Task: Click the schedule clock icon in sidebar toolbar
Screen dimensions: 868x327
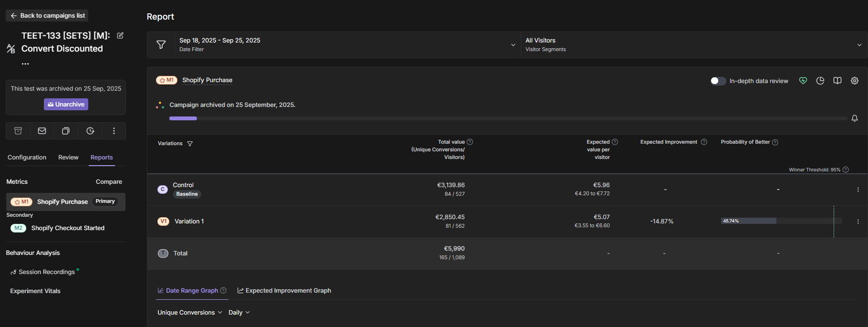Action: (x=90, y=131)
